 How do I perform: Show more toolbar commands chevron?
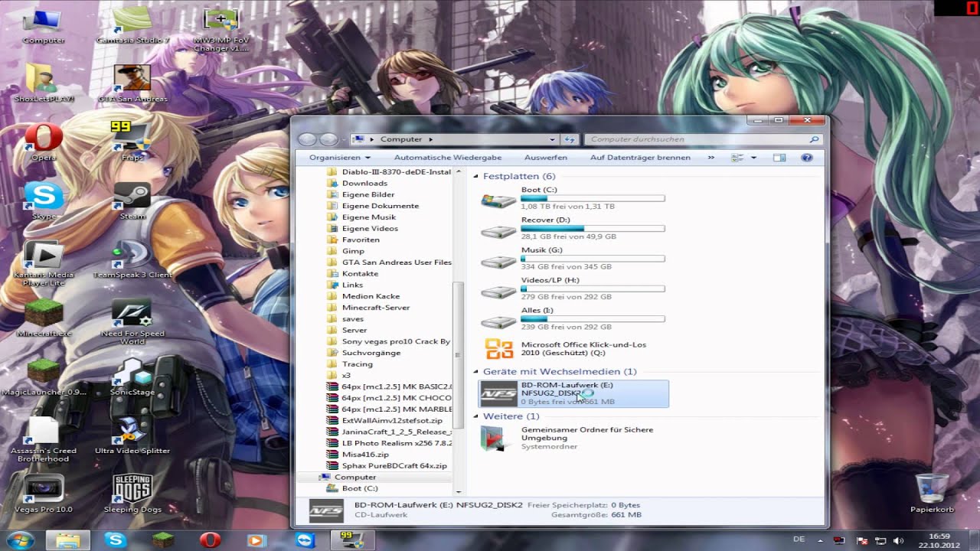pos(711,158)
